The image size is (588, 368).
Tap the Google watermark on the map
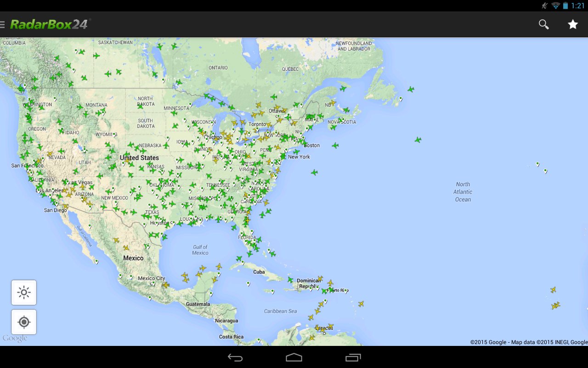(16, 338)
